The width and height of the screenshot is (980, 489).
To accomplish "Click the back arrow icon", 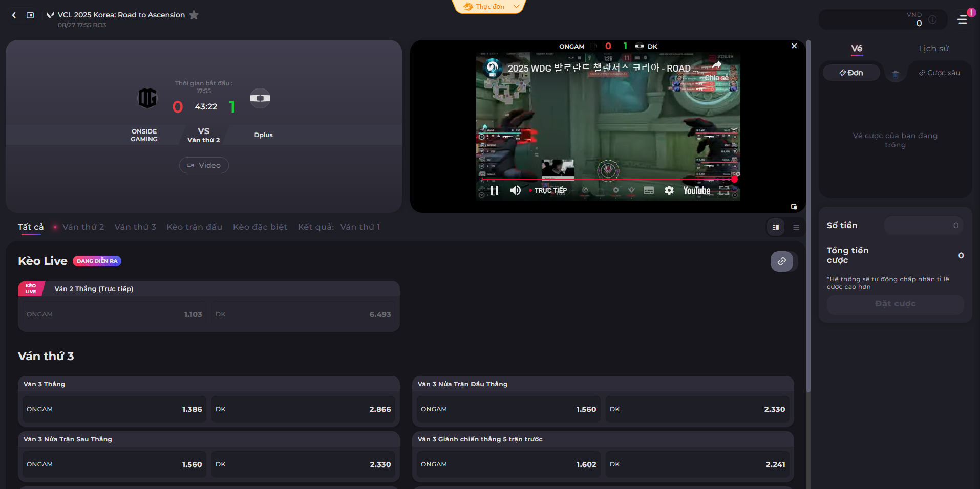I will pyautogui.click(x=14, y=15).
